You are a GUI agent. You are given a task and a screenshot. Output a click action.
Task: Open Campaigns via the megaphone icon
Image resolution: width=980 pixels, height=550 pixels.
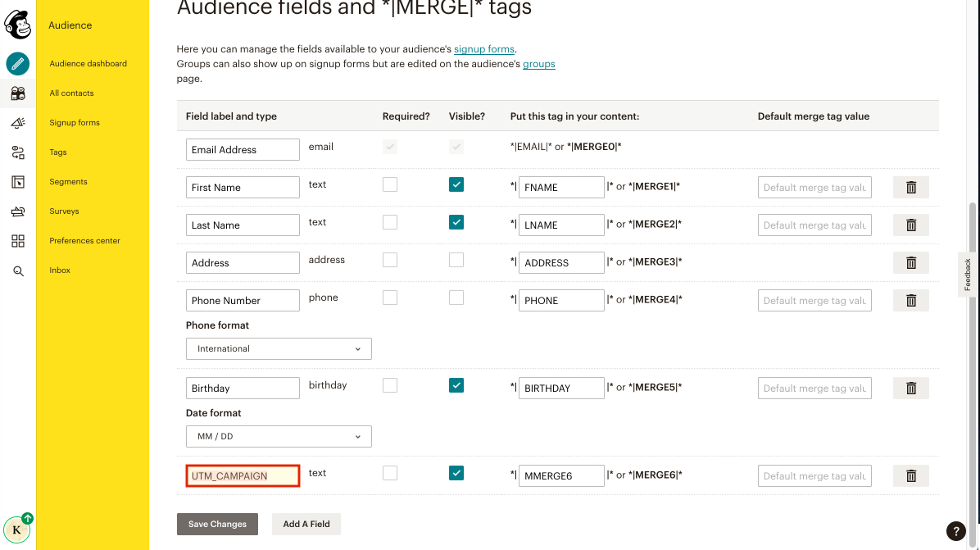(18, 122)
